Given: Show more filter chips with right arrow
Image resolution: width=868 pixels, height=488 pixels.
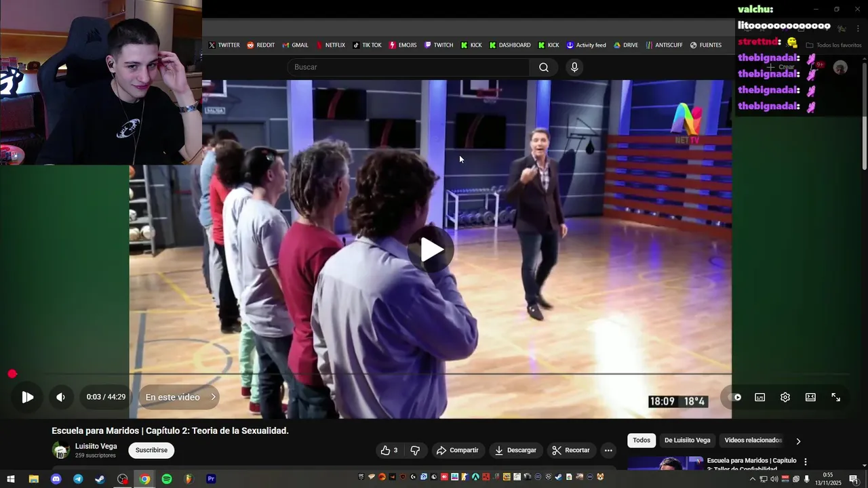Looking at the screenshot, I should coord(798,441).
